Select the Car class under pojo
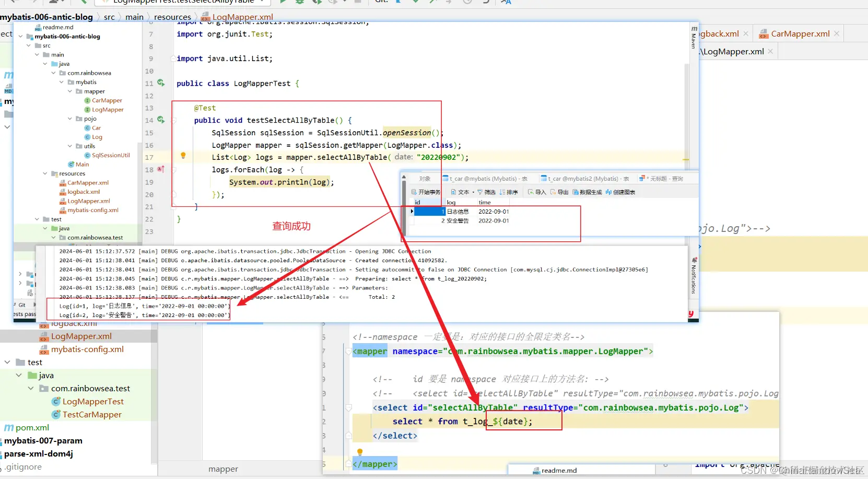The height and width of the screenshot is (479, 868). pos(92,128)
